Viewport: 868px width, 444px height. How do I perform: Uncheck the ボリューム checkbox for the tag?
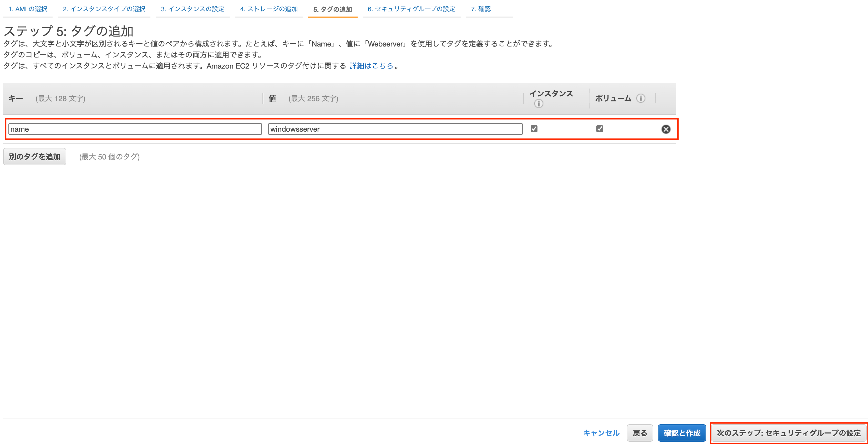click(x=600, y=128)
